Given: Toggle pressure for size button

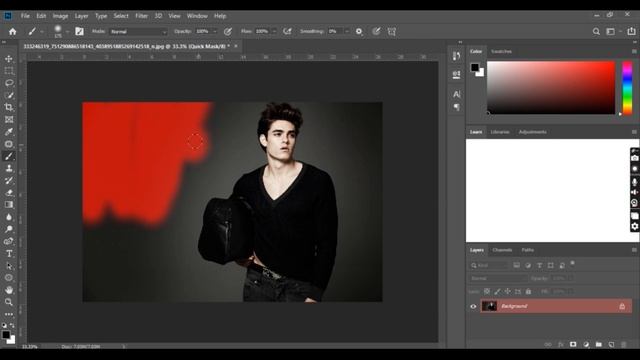Looking at the screenshot, I should point(376,31).
